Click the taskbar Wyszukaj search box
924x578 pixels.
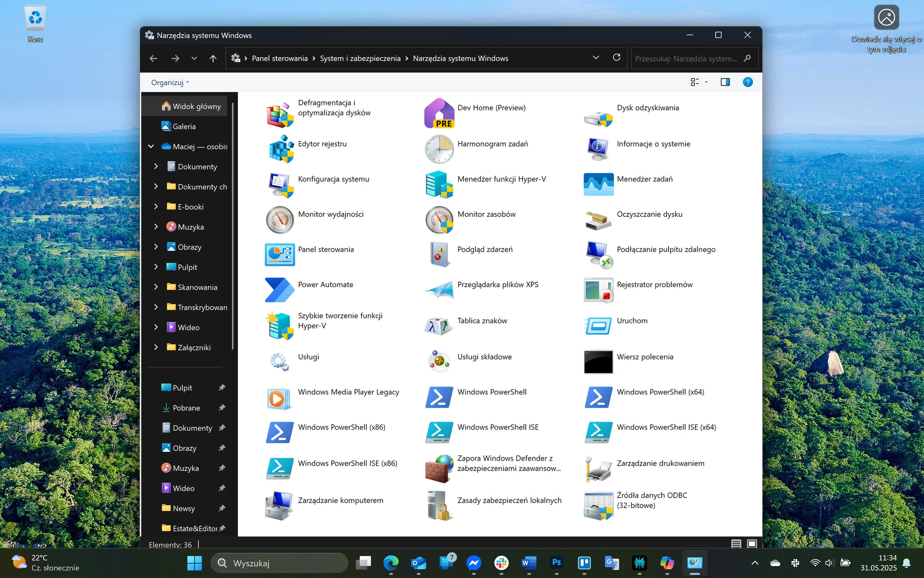tap(279, 563)
